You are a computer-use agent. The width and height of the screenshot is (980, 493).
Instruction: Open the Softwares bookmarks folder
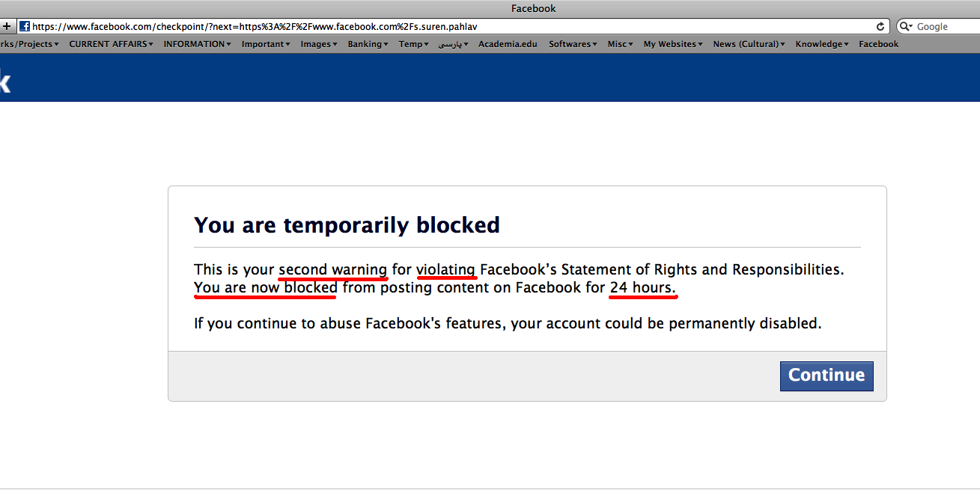[573, 44]
